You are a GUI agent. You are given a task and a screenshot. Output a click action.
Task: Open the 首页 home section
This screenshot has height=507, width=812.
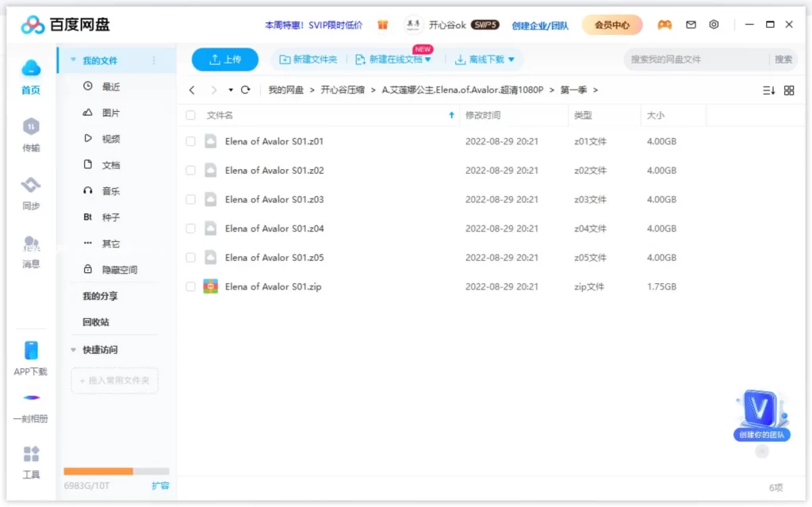click(x=31, y=77)
